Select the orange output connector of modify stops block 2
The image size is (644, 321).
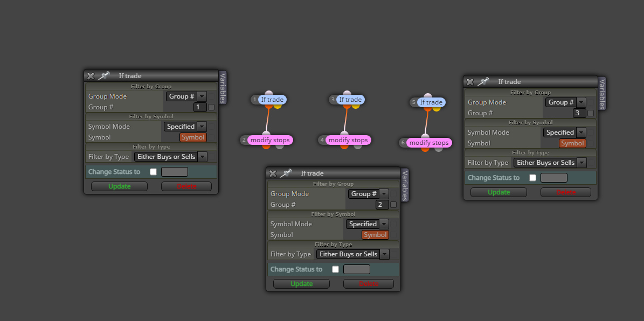[266, 146]
